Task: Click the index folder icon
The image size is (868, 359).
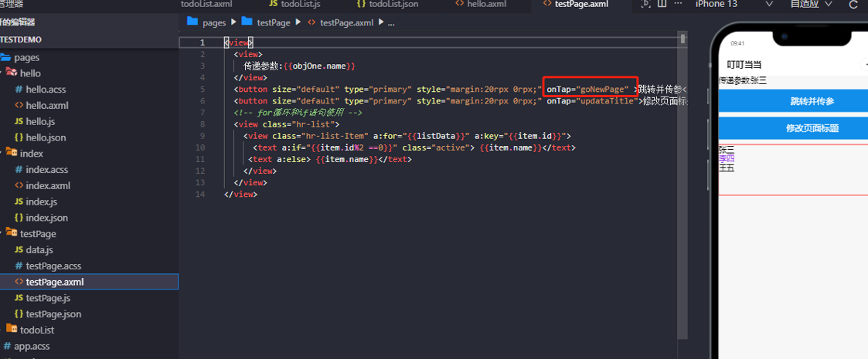Action: [12, 153]
